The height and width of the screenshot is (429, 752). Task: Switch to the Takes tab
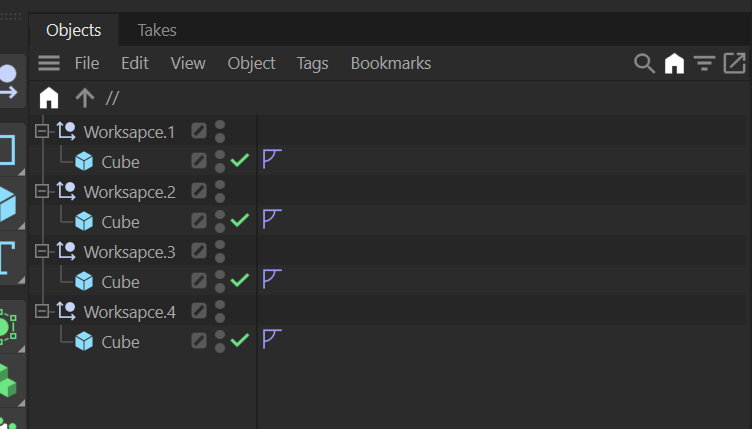pos(157,30)
